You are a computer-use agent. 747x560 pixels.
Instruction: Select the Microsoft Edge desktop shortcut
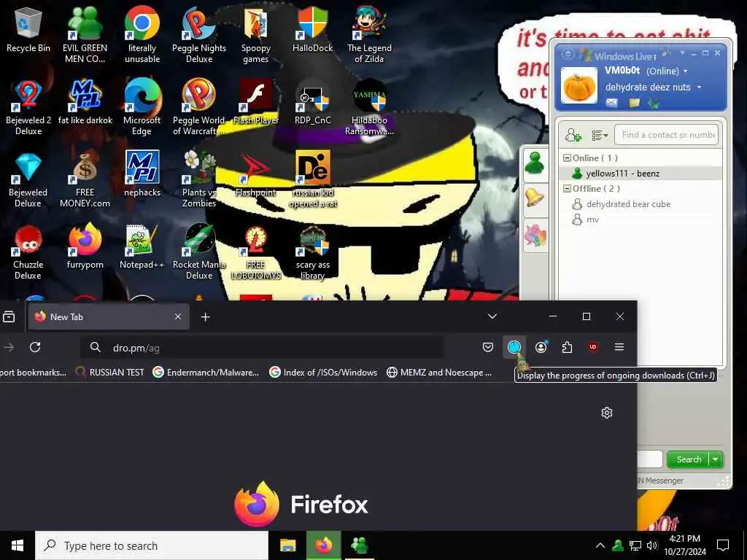pyautogui.click(x=142, y=108)
